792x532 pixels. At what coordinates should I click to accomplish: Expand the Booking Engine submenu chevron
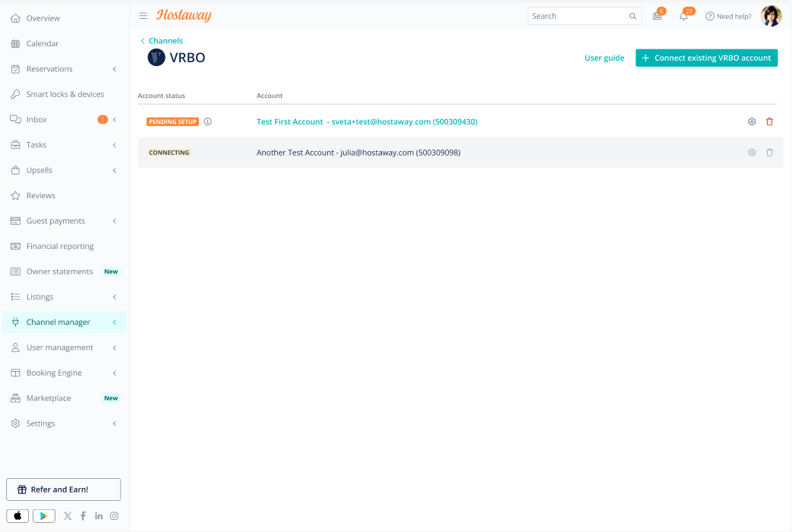[115, 373]
